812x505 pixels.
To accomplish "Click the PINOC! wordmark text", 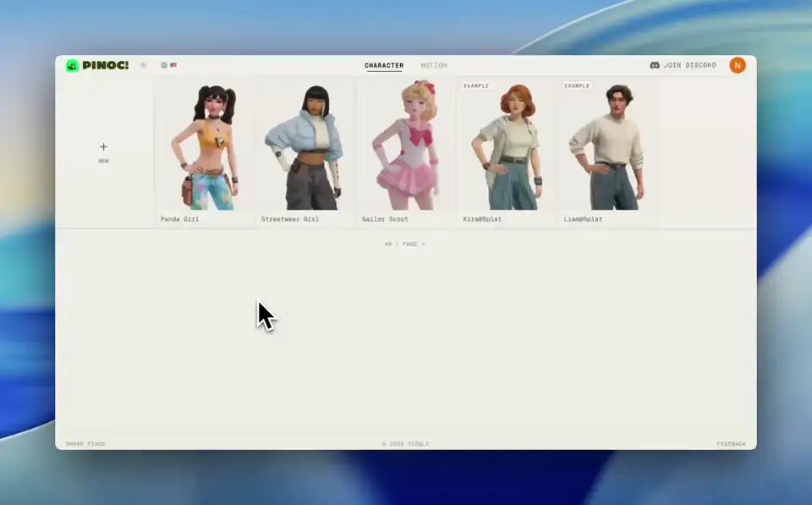I will 106,65.
